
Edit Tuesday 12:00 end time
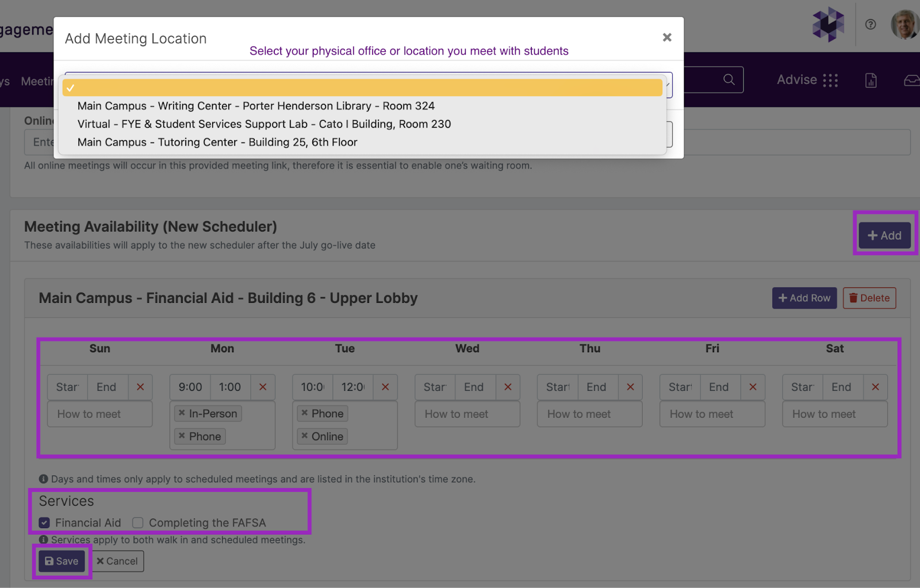coord(352,387)
